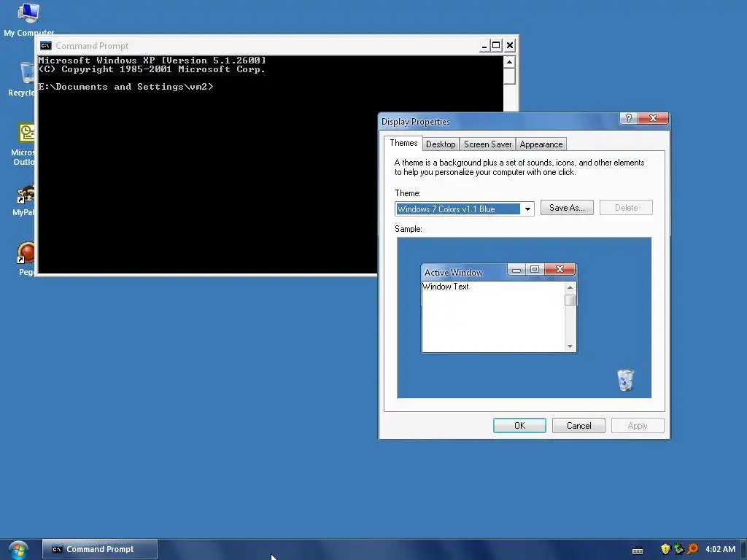Open the Windows Start orb

coord(18,550)
